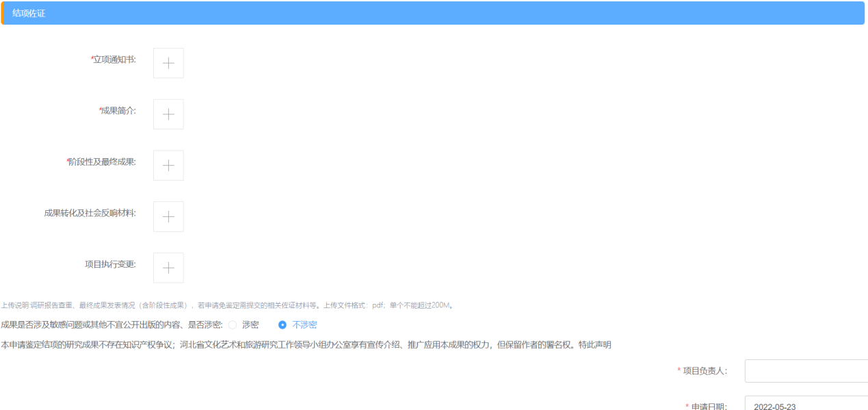Screen dimensions: 868x410
Task: Click the 特此声明 declaration paragraph
Action: (x=306, y=345)
